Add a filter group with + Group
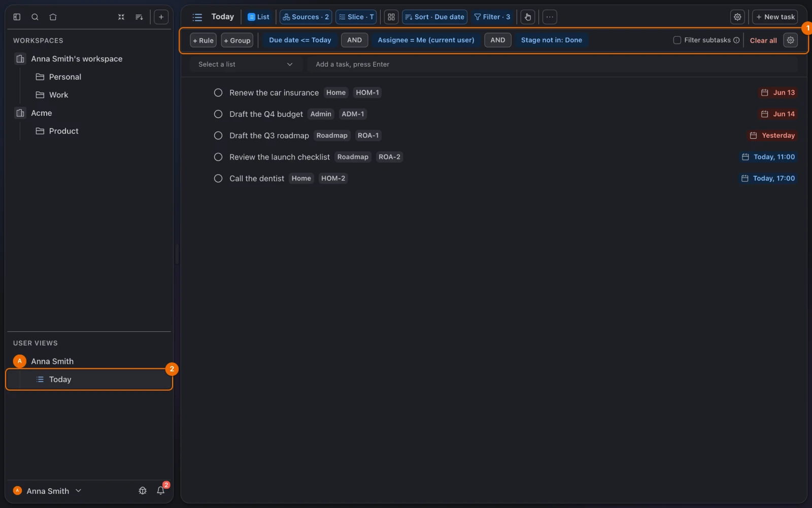 click(237, 40)
